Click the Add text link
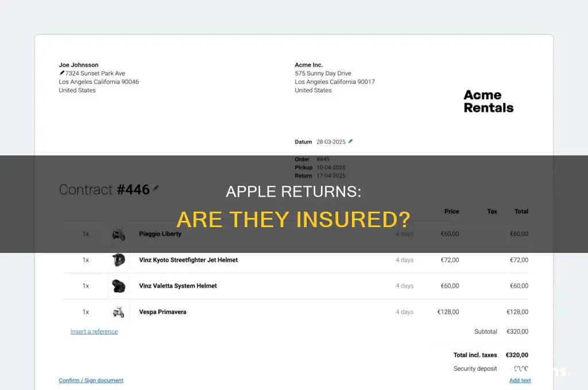The width and height of the screenshot is (588, 390). (x=520, y=380)
